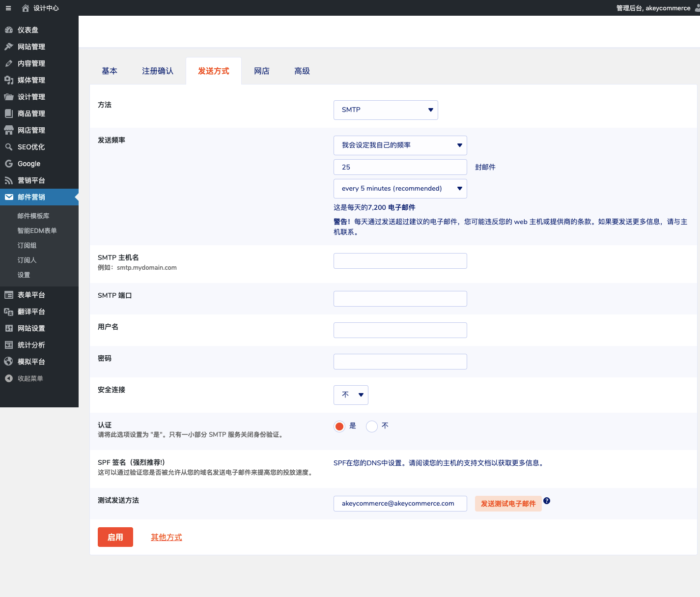The image size is (700, 597).
Task: Click the 内容管理 pencil icon
Action: 9,63
